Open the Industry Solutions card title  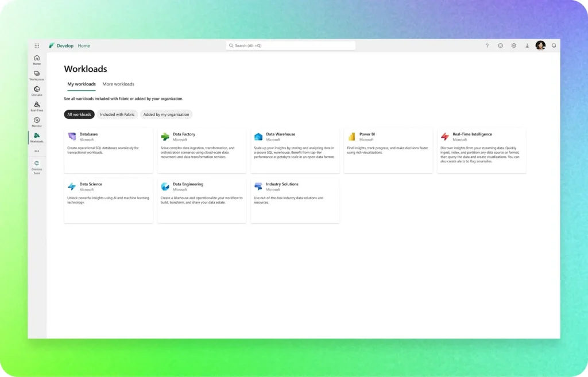(x=282, y=184)
